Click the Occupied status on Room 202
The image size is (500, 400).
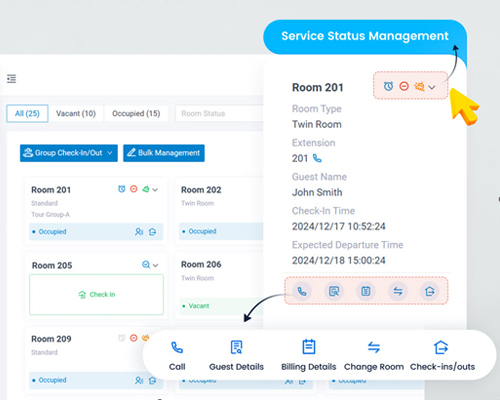[202, 231]
